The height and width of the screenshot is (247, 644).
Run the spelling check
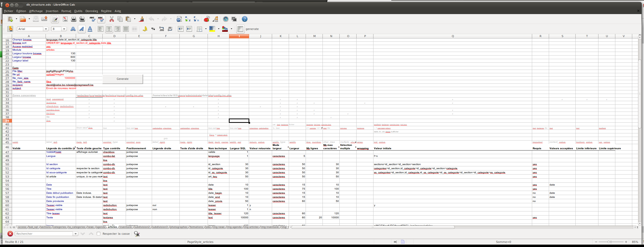[92, 19]
